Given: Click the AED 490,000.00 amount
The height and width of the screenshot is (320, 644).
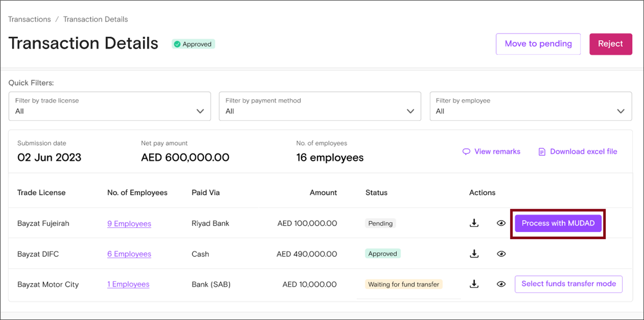Looking at the screenshot, I should [307, 254].
